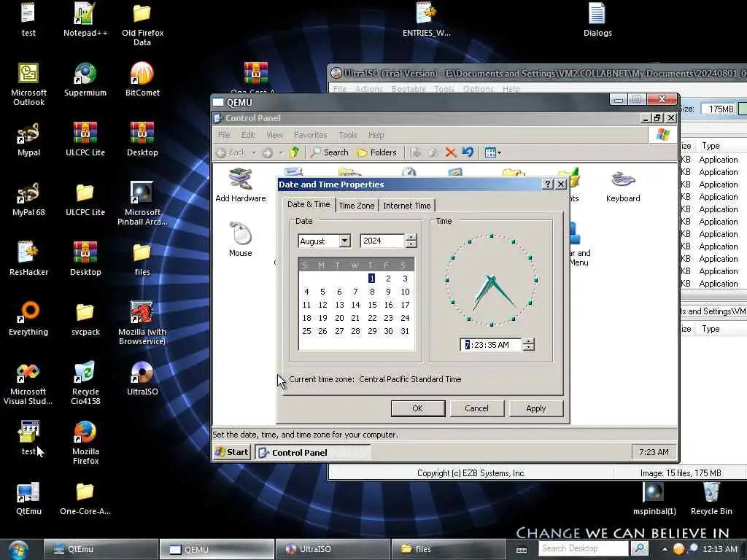Open Bootable menu in UltraISO
The image size is (747, 560).
(x=409, y=89)
